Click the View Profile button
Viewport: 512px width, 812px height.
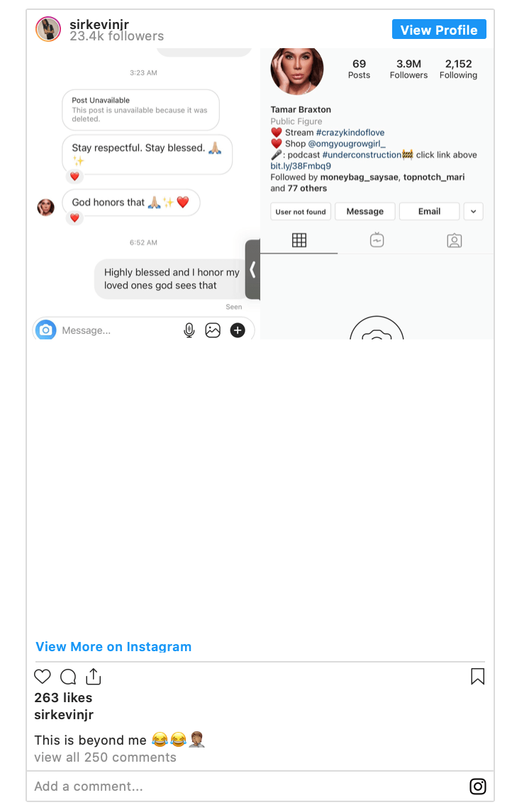coord(439,30)
